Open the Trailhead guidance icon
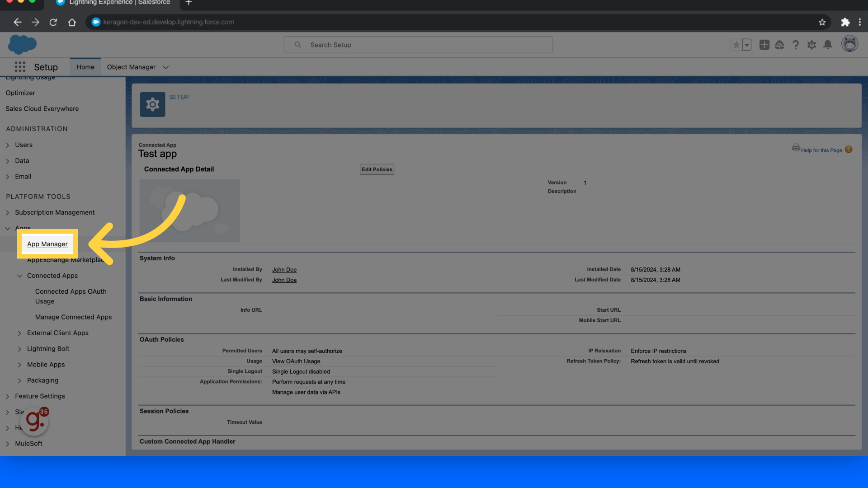 [x=779, y=45]
